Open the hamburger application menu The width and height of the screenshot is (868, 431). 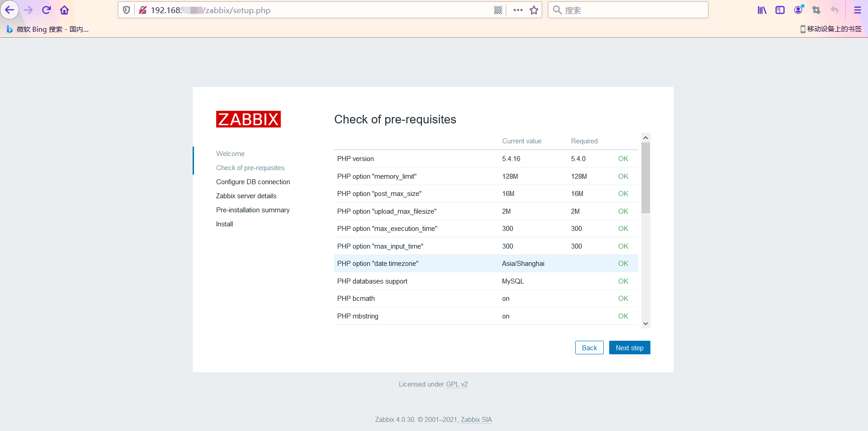pos(857,10)
